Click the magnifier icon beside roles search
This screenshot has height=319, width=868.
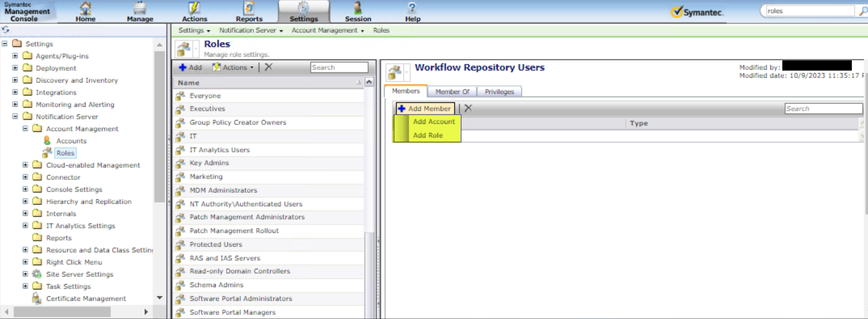(863, 11)
